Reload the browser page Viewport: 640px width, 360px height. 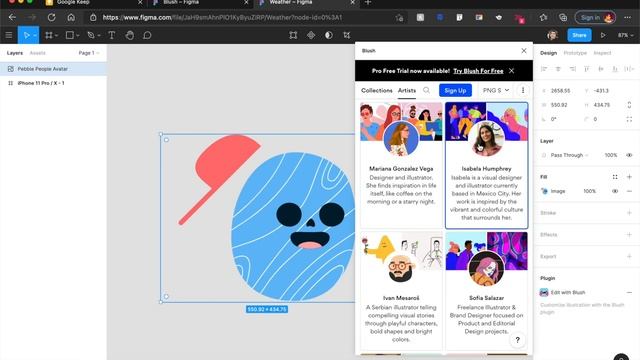[51, 17]
